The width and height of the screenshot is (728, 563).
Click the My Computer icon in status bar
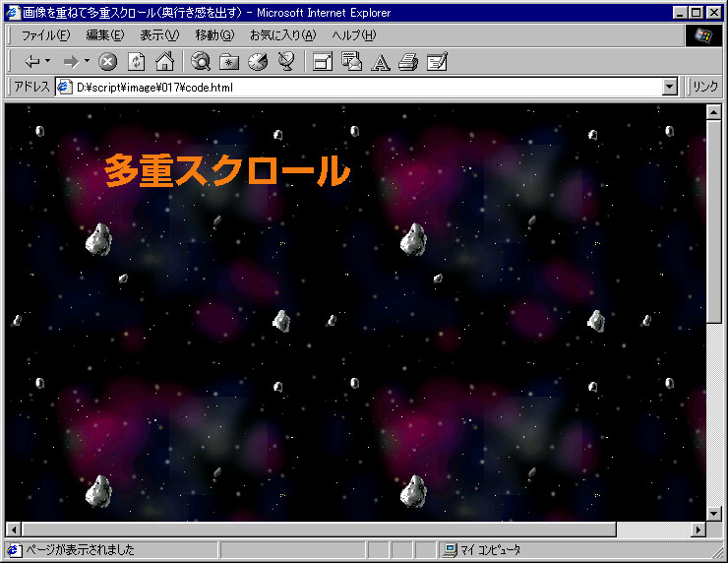pos(450,550)
